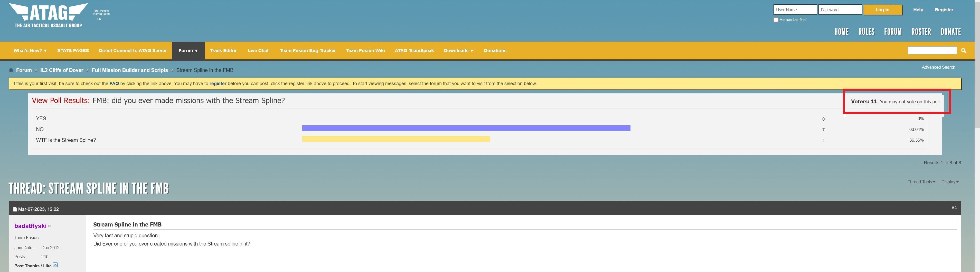
Task: Click the Log in button
Action: 883,10
